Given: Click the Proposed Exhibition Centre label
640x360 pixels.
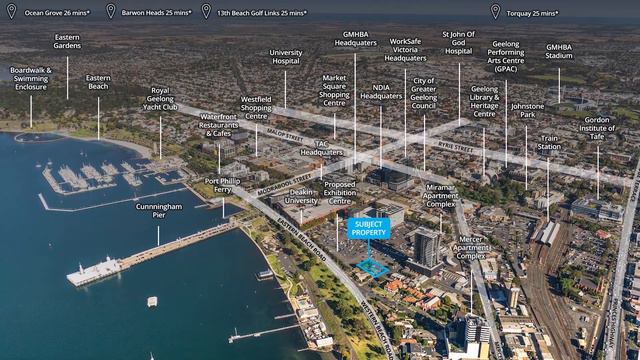Looking at the screenshot, I should [340, 193].
